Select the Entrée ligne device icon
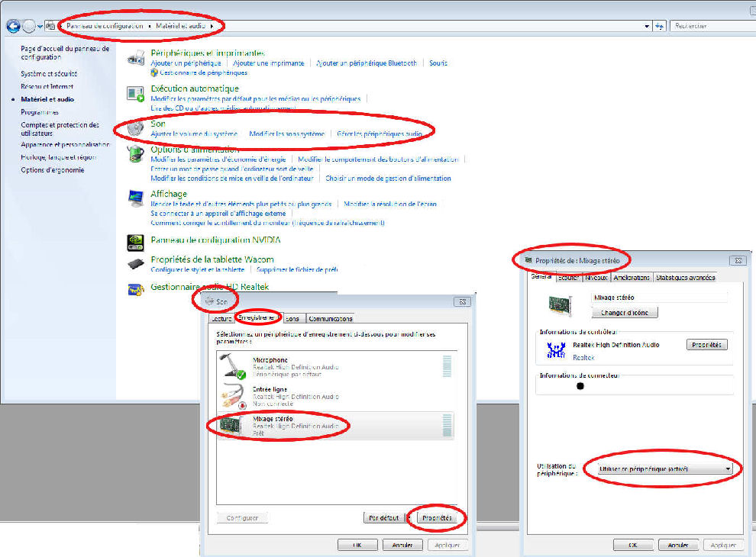This screenshot has height=557, width=756. (234, 396)
